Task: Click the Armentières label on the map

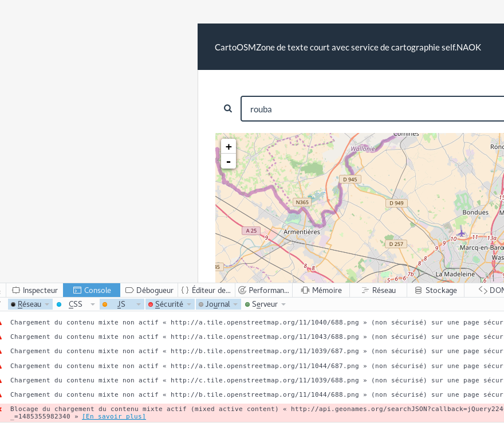Action: 302,232
